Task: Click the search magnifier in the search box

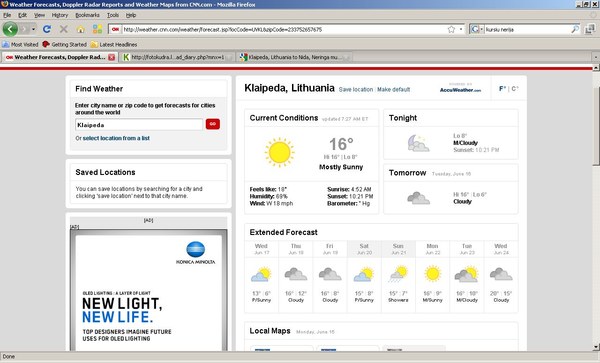Action: pos(575,29)
